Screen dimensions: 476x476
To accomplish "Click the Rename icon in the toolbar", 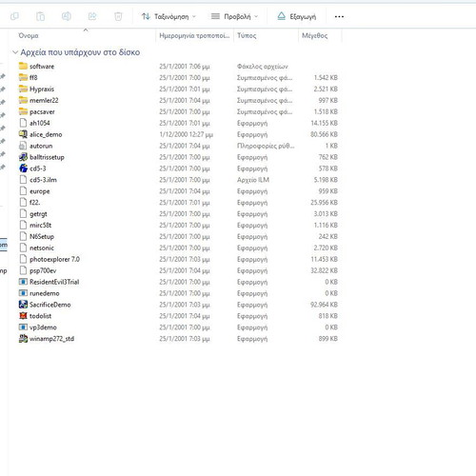I will pos(67,16).
